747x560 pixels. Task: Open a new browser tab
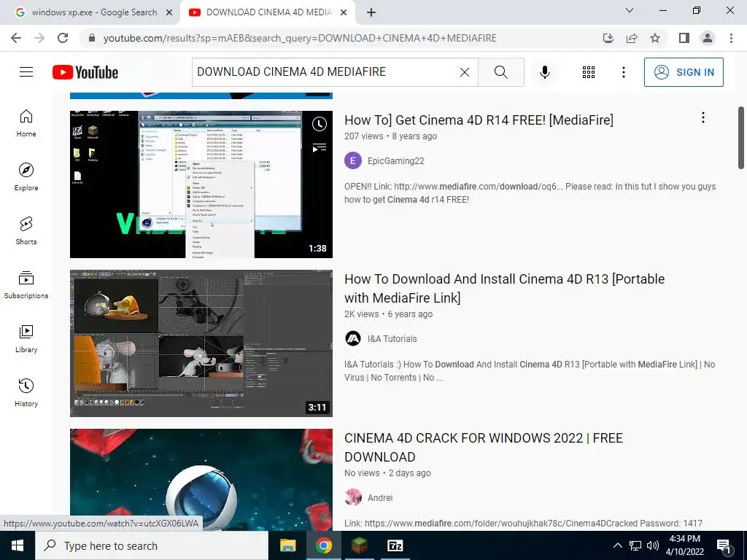point(371,12)
